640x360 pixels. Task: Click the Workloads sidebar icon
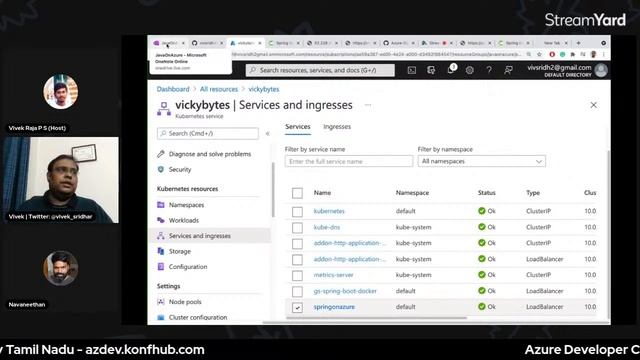pos(161,220)
